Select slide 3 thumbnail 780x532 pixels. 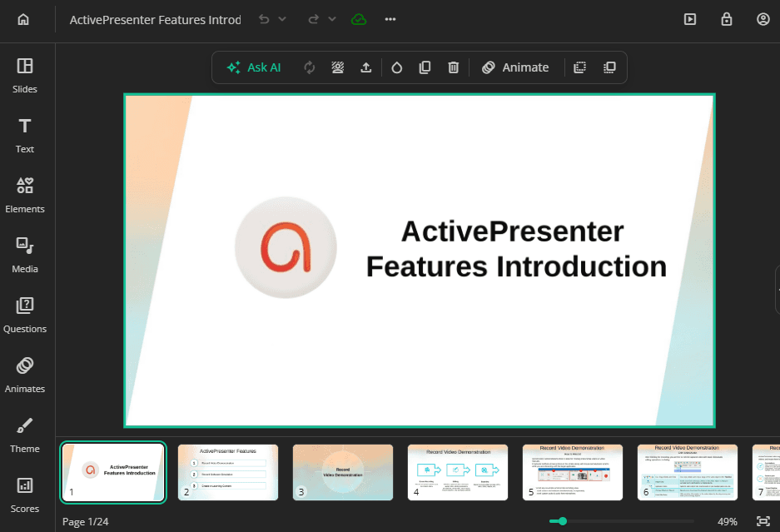pyautogui.click(x=343, y=472)
